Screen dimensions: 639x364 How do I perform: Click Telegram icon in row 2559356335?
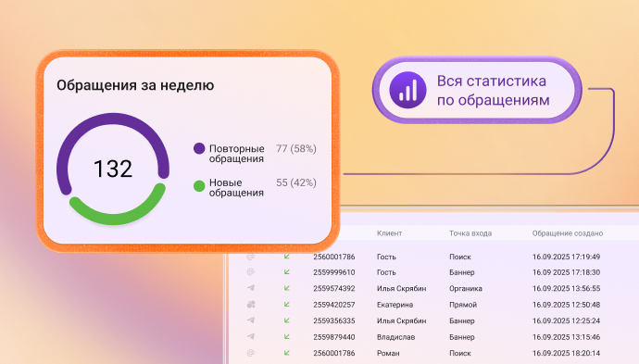pos(251,320)
